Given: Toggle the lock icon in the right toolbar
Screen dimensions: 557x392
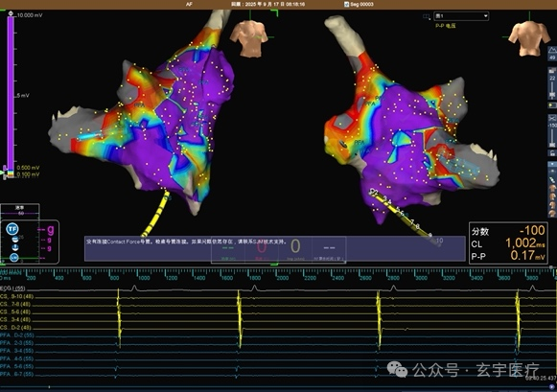Looking at the screenshot, I should [552, 153].
